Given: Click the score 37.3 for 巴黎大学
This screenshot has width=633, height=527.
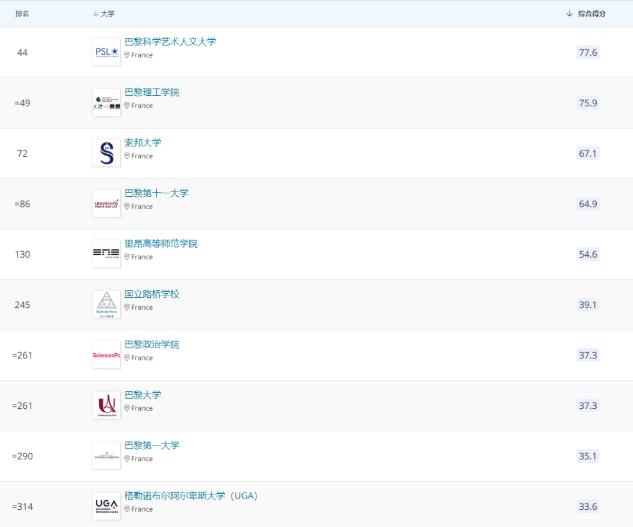Looking at the screenshot, I should point(588,406).
